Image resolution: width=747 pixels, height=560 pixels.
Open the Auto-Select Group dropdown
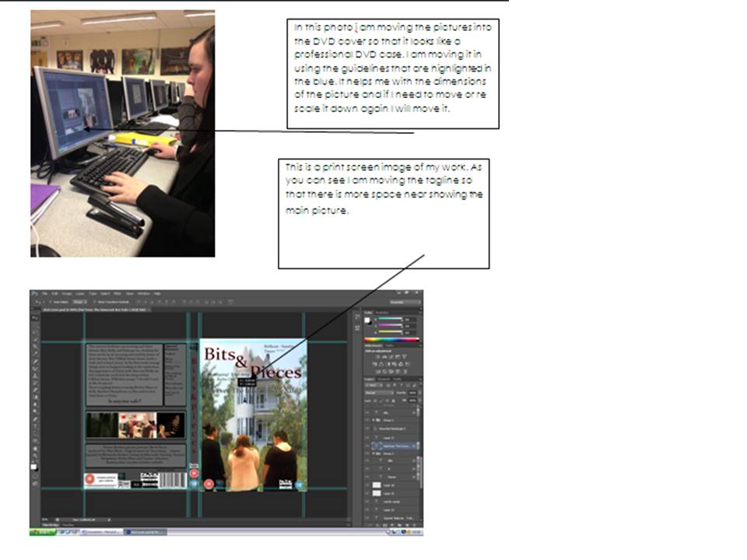79,302
